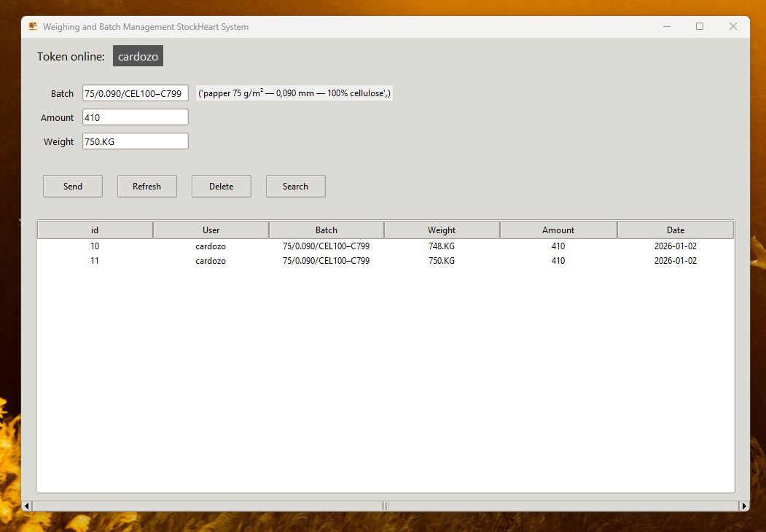Click the StockHeart app icon in title bar
The image size is (766, 532).
click(33, 27)
